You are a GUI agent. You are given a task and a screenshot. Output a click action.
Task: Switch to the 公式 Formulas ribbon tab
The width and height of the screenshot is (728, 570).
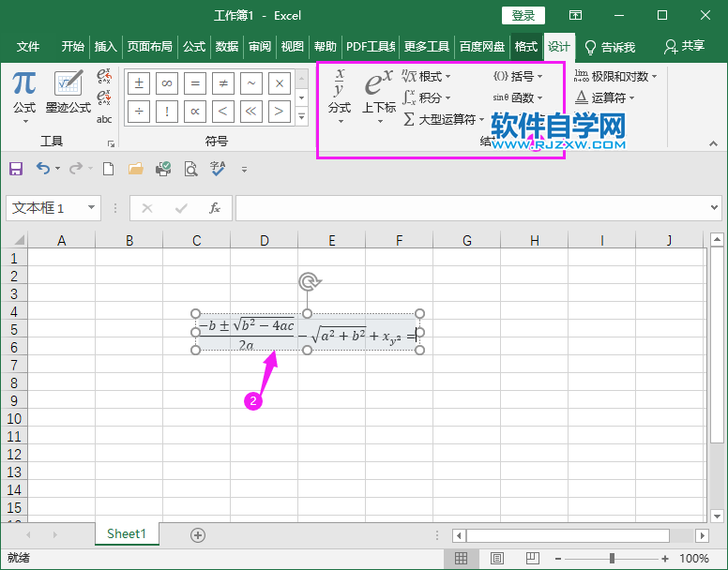(194, 46)
